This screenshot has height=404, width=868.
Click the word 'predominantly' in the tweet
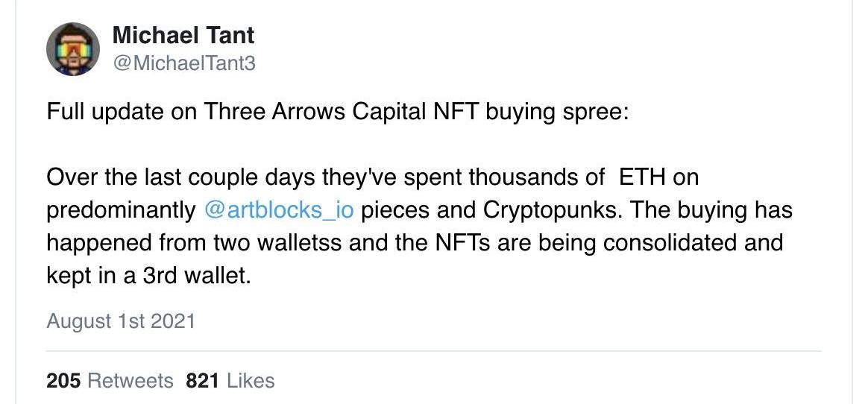(x=122, y=211)
